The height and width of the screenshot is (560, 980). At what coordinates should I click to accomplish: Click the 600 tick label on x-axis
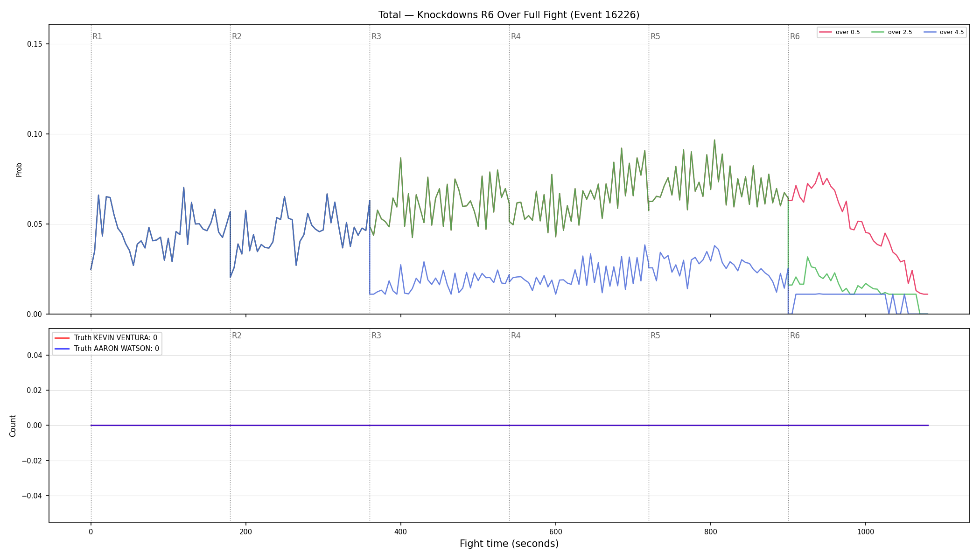pos(555,532)
